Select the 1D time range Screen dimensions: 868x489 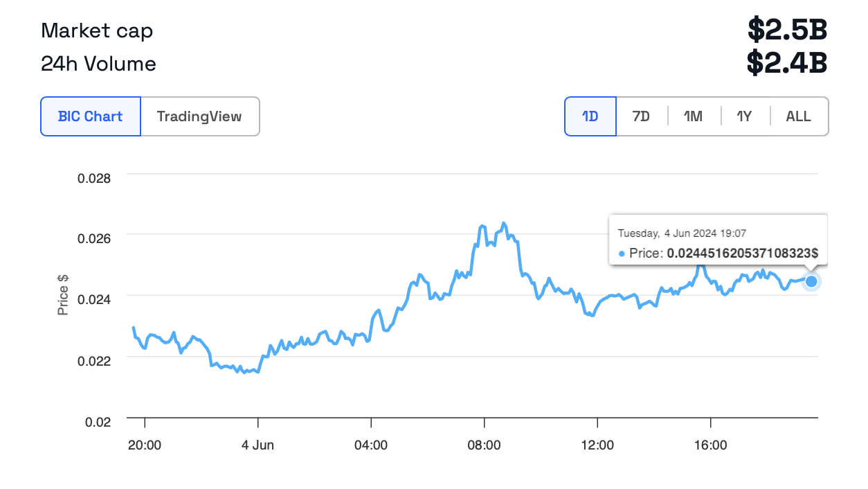click(x=590, y=116)
